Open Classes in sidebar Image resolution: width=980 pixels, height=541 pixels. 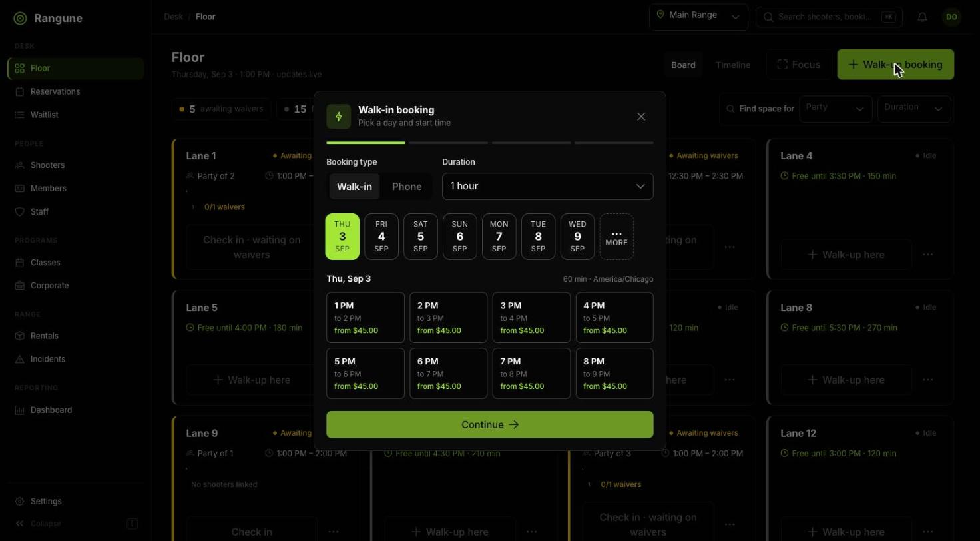coord(75,263)
